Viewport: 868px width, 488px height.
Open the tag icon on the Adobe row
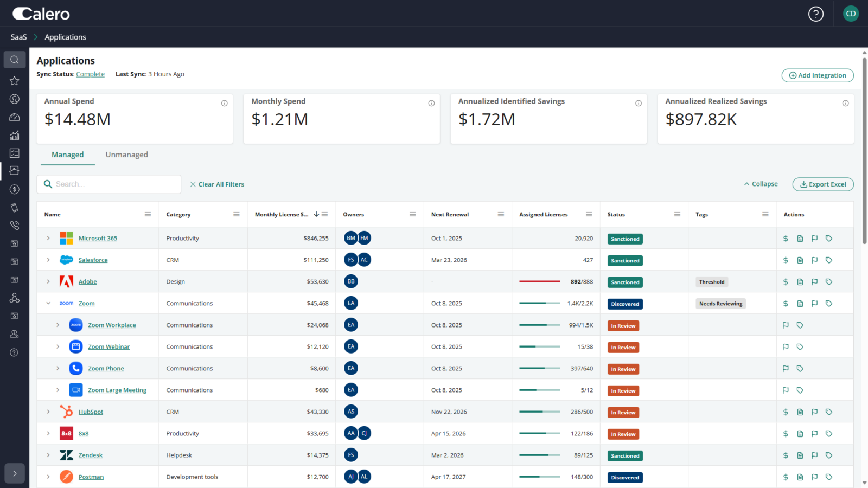pyautogui.click(x=829, y=281)
